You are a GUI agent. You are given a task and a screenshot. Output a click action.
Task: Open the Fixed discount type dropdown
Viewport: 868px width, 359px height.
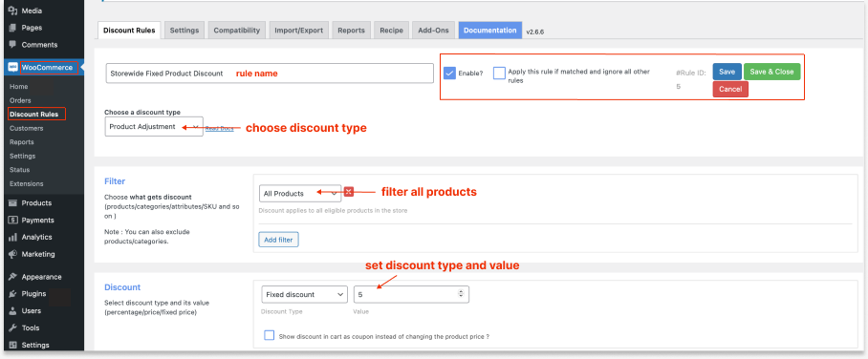304,295
